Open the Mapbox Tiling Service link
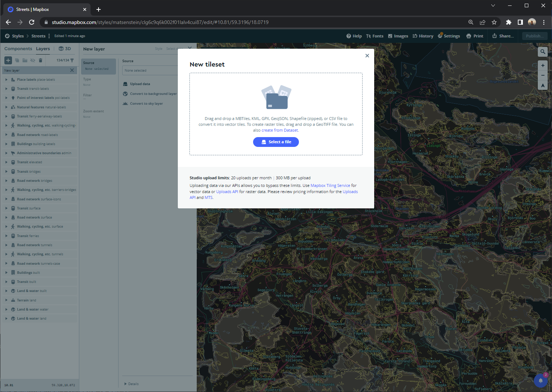 point(330,185)
